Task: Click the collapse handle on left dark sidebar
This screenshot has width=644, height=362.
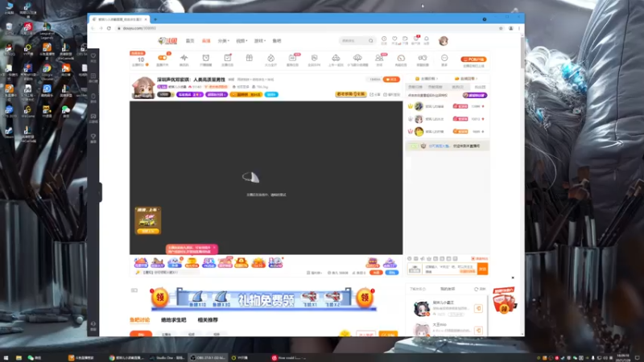Action: 99,191
